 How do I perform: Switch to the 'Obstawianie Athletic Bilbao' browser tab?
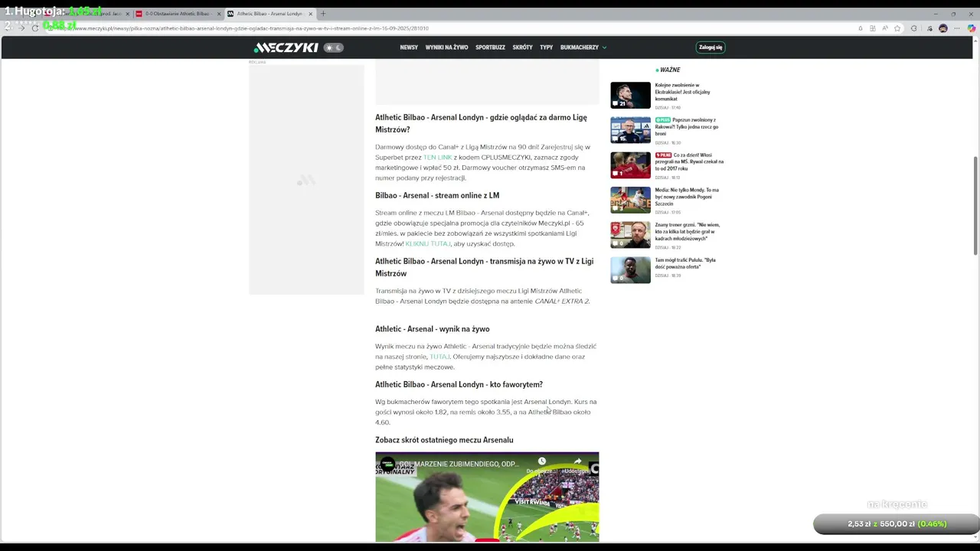177,14
